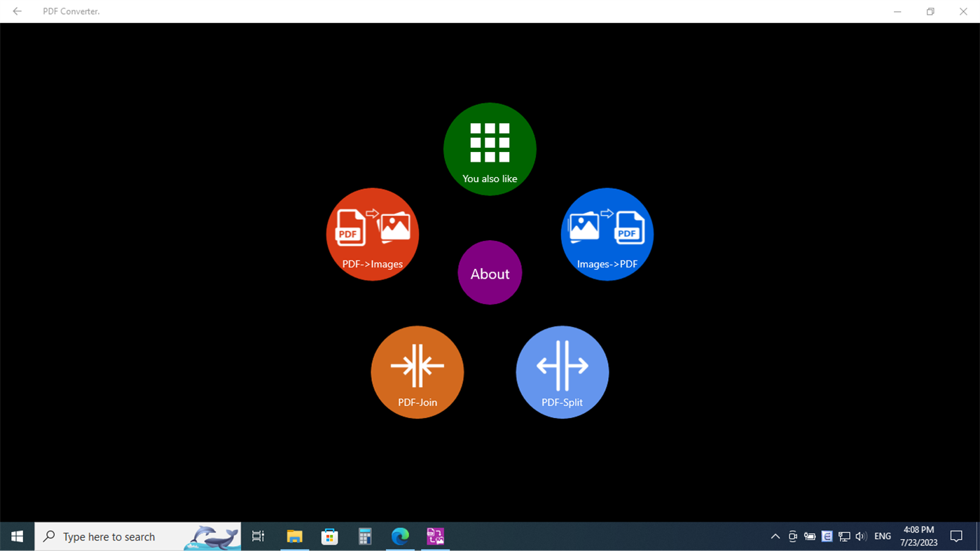This screenshot has width=980, height=551.
Task: Open the volume control in the tray
Action: pyautogui.click(x=860, y=536)
